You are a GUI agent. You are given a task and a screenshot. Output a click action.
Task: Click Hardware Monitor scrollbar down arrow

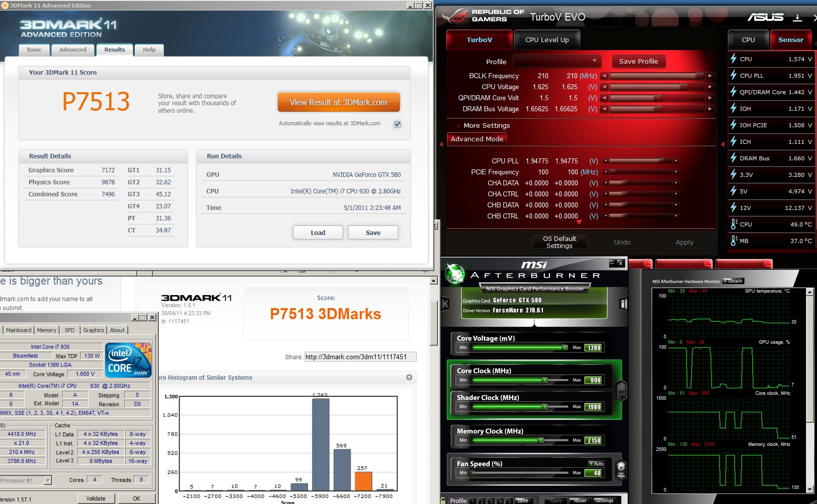coord(809,488)
